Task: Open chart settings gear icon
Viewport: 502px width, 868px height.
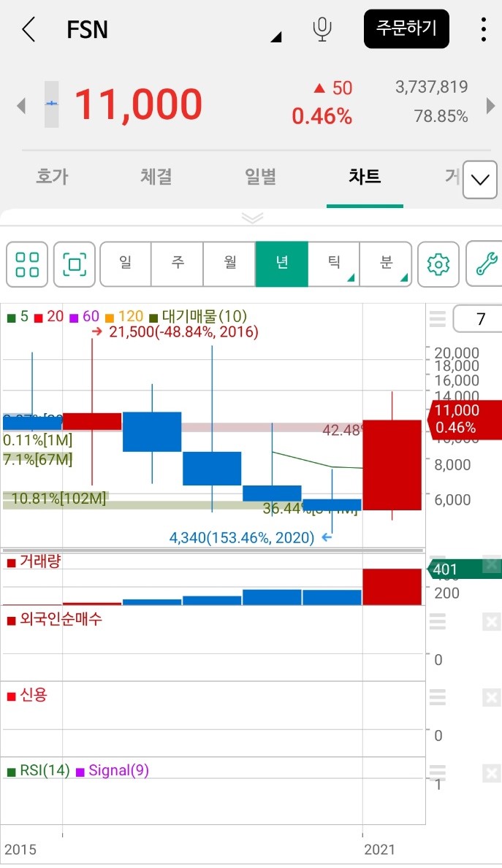Action: tap(438, 264)
